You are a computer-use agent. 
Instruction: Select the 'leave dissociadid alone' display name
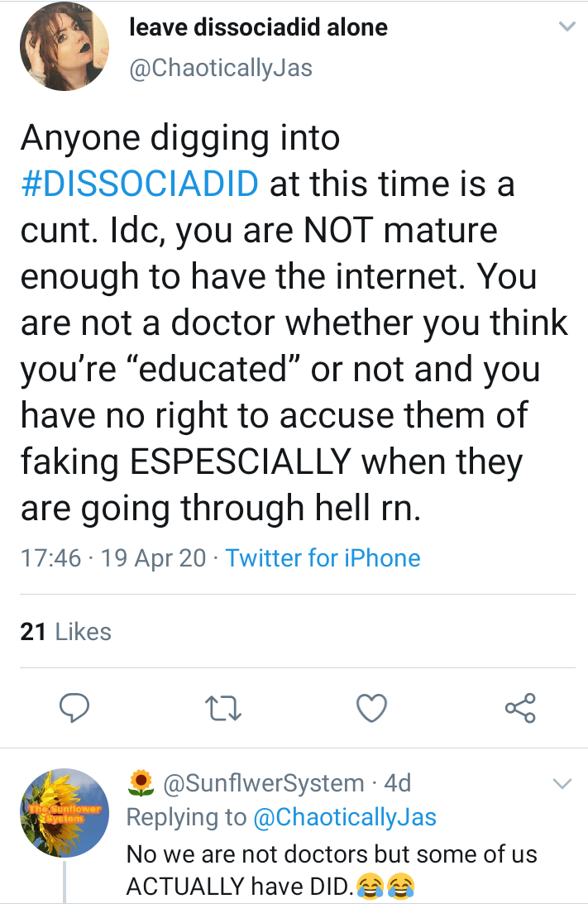click(259, 27)
